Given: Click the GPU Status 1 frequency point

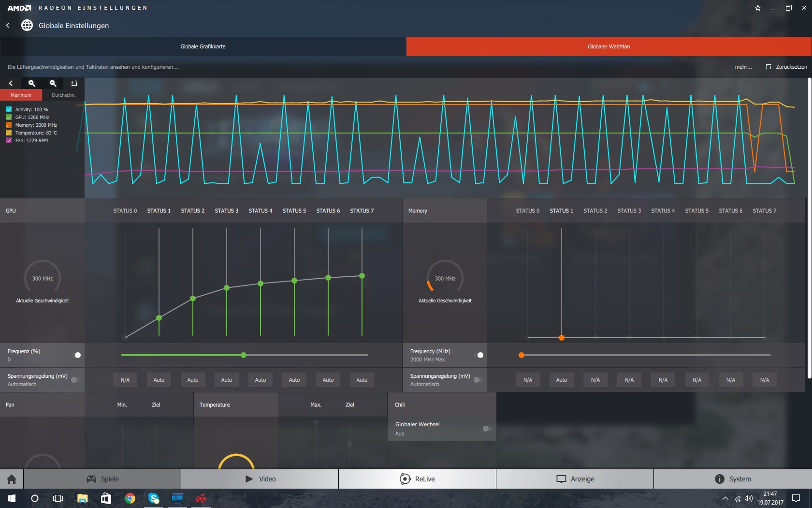Looking at the screenshot, I should click(159, 318).
